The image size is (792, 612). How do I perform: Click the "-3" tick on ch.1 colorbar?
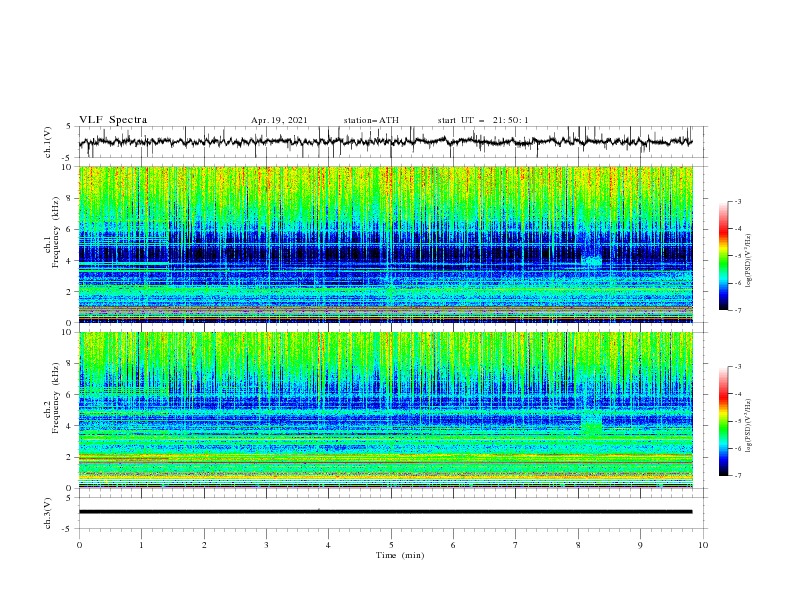pos(737,201)
